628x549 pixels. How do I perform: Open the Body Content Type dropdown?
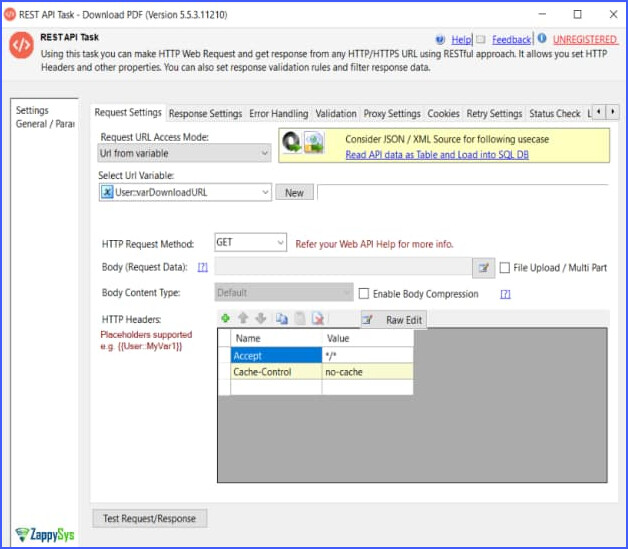(x=284, y=293)
